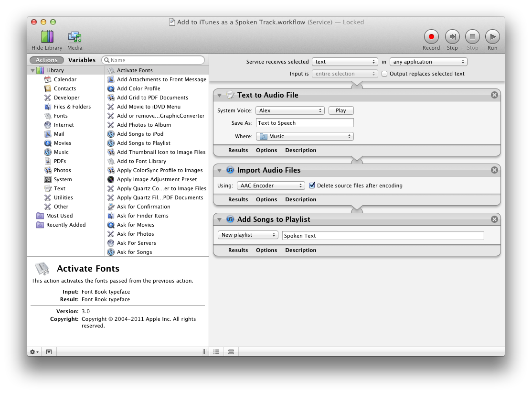Click the Name search field
This screenshot has width=532, height=394.
153,60
